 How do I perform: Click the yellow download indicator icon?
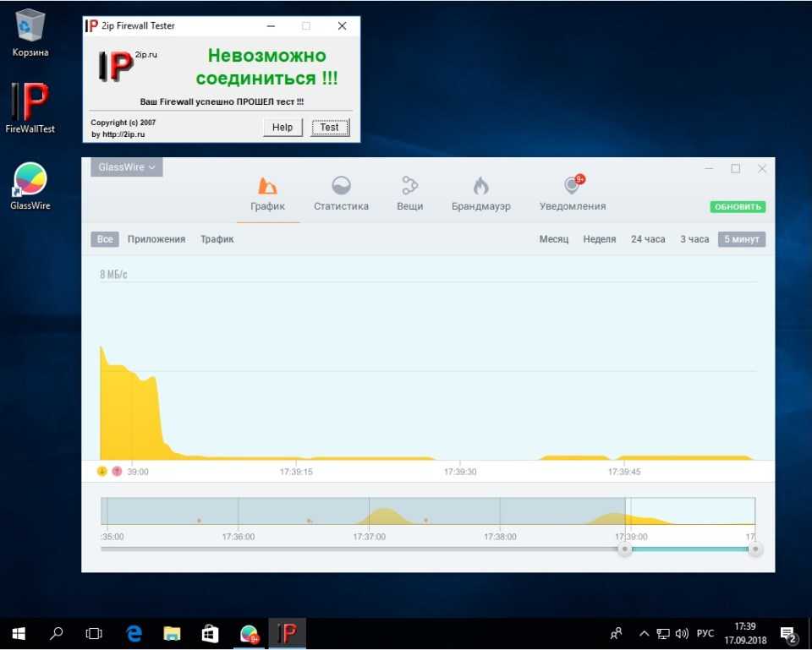pos(102,472)
